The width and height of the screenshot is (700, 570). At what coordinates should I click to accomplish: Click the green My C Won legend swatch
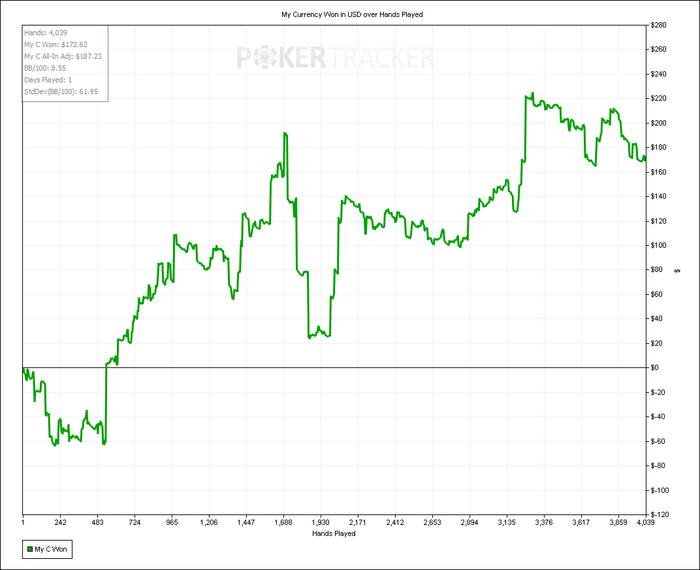click(30, 549)
